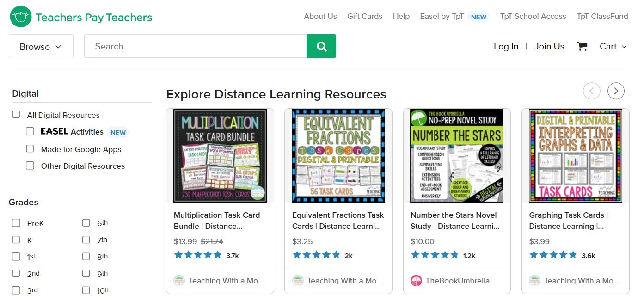Click the $3.25 price text

click(x=302, y=241)
